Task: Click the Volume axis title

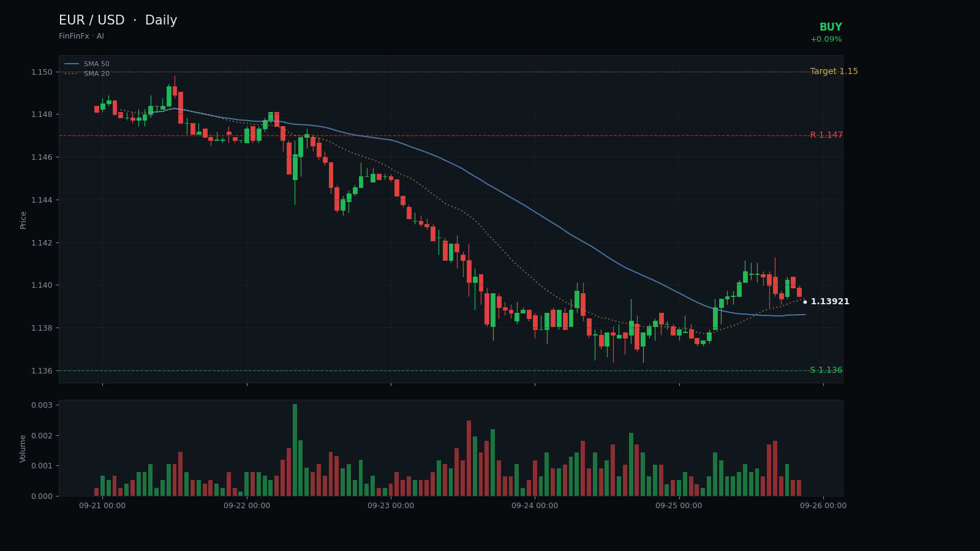Action: click(x=23, y=448)
